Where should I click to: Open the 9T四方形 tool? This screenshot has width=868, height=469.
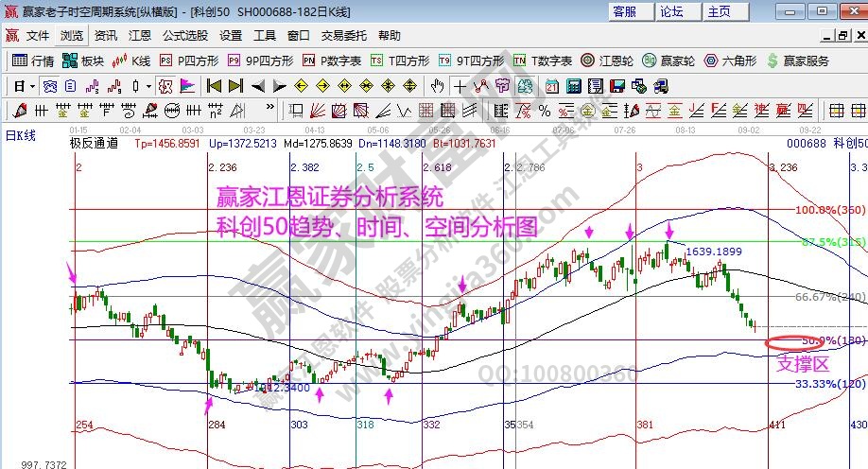click(471, 61)
